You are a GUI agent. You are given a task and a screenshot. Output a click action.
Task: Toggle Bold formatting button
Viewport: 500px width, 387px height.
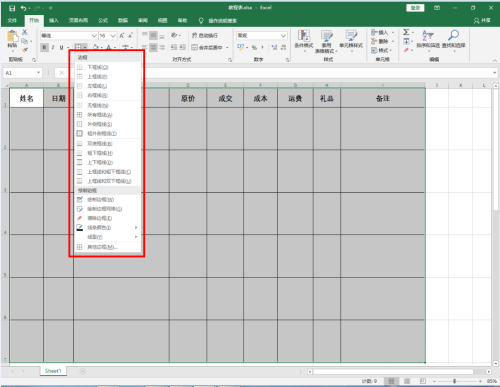44,48
